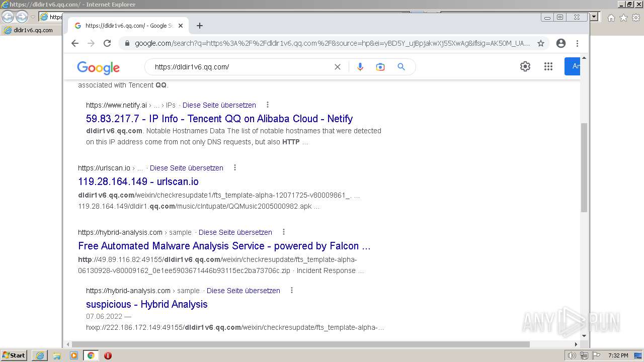Open a new Chrome tab
Screen dimensions: 644x362
click(200, 26)
